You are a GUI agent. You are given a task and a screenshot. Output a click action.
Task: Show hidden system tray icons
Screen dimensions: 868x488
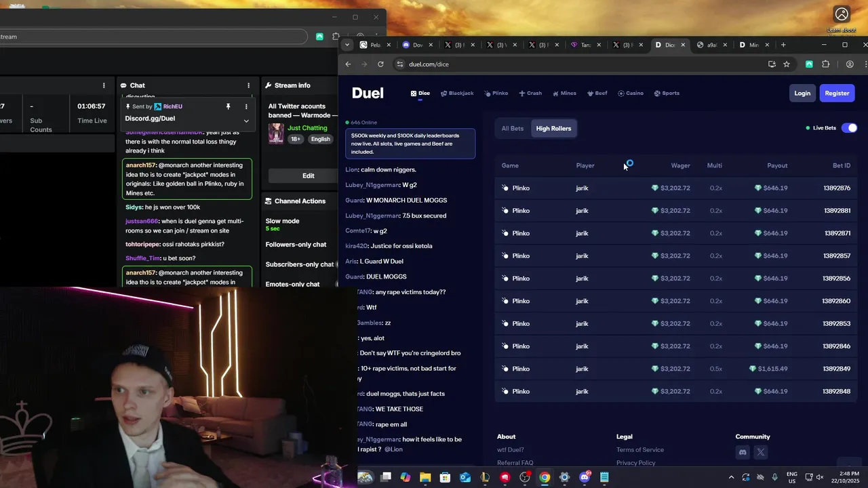pyautogui.click(x=731, y=477)
